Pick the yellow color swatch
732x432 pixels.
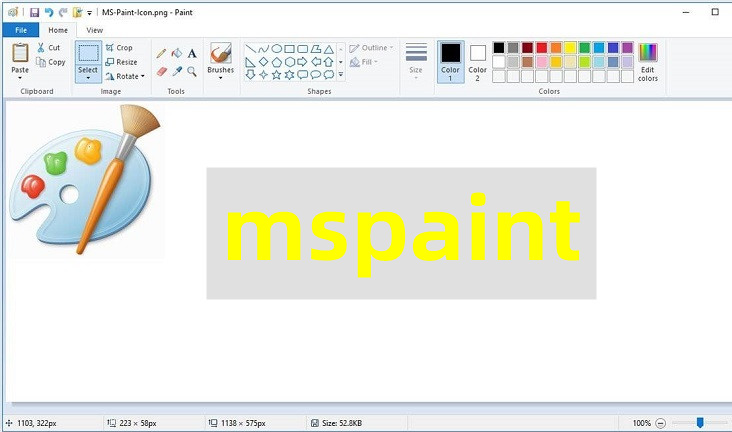click(x=570, y=48)
